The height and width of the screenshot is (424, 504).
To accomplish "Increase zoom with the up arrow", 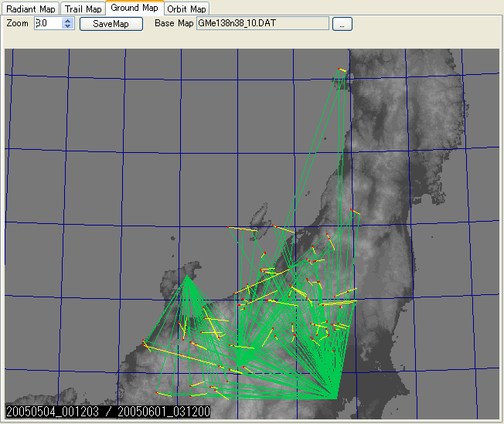I will click(68, 21).
